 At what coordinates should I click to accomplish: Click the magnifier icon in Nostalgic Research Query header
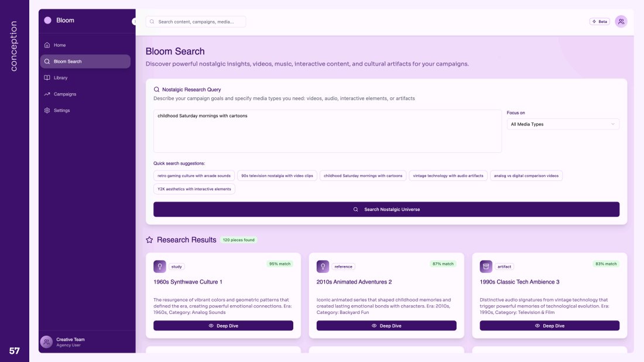click(156, 90)
